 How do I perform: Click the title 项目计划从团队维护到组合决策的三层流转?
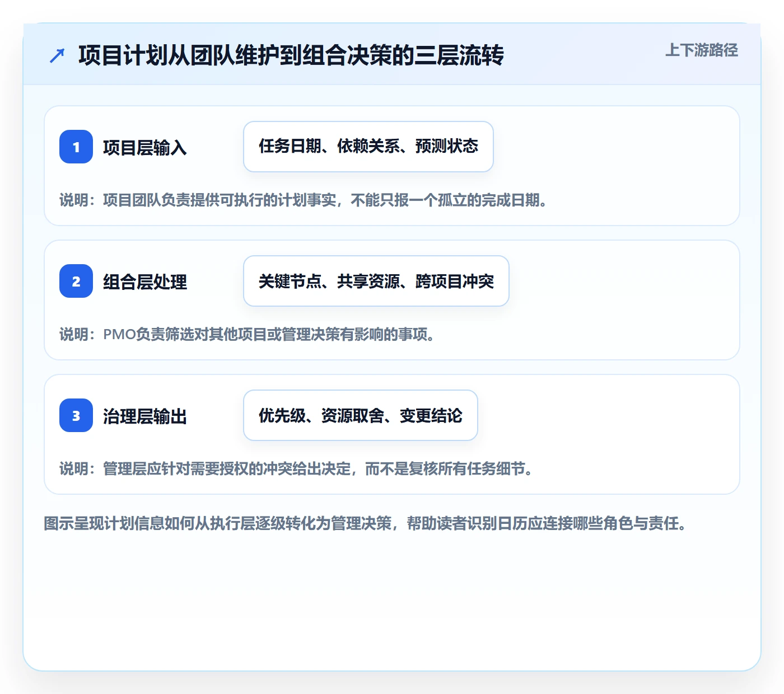[291, 55]
